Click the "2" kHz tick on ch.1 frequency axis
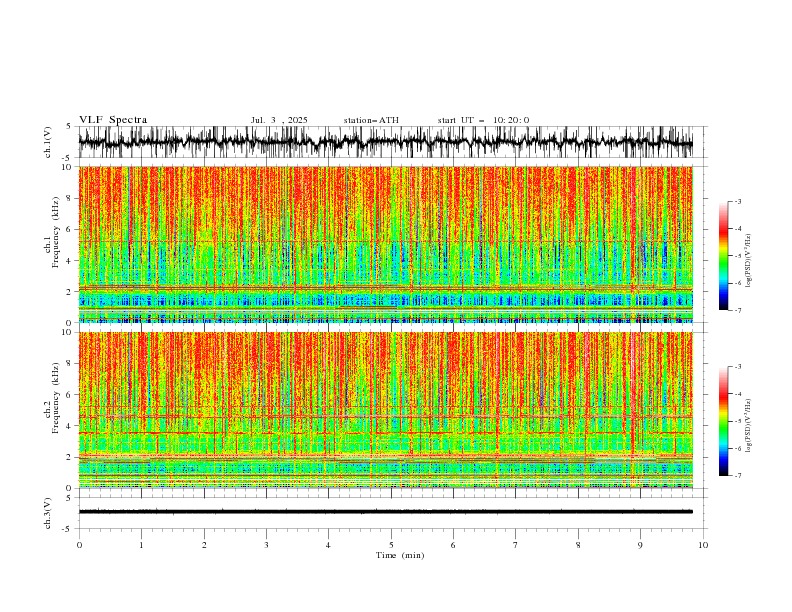 pyautogui.click(x=71, y=292)
